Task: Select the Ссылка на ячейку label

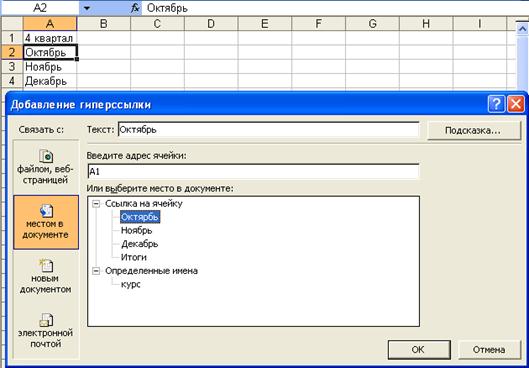Action: point(144,204)
